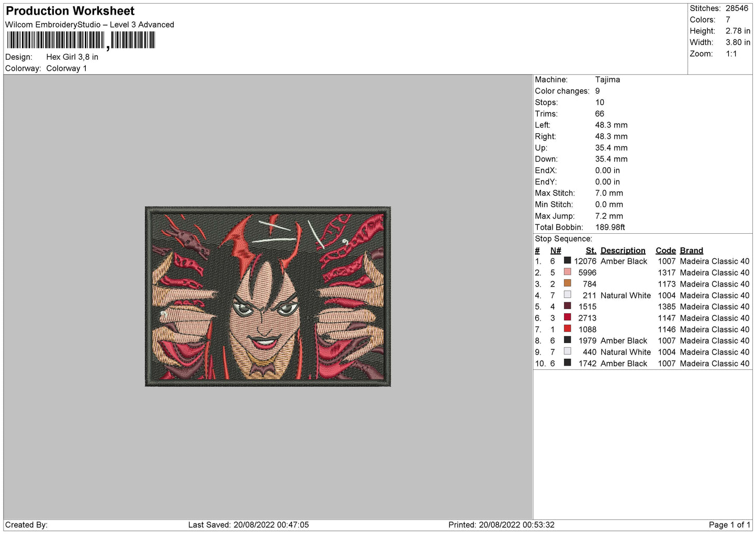This screenshot has height=534, width=756.
Task: Click the 'Created By:' footer label
Action: (x=26, y=525)
